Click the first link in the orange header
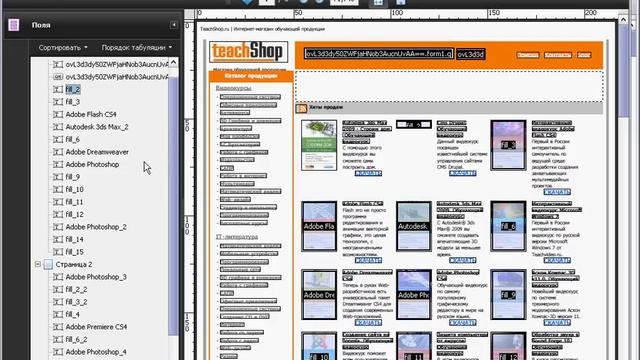This screenshot has width=640, height=360. click(528, 55)
